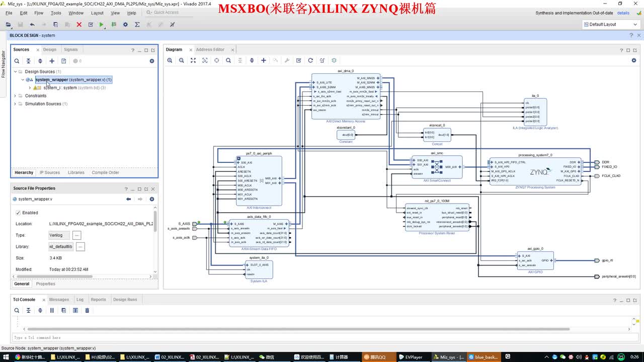Select the processing_system7_0 ZYNQ block
The width and height of the screenshot is (644, 362).
[535, 171]
